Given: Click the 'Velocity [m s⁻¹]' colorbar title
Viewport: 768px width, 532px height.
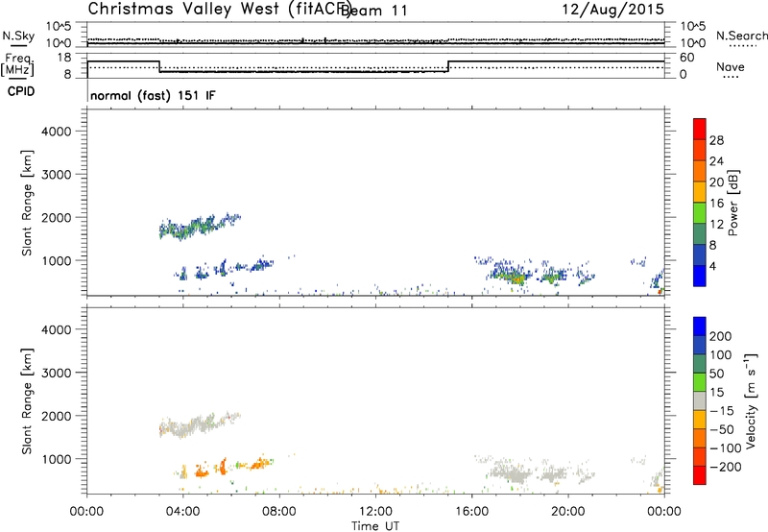Looking at the screenshot, I should 751,400.
